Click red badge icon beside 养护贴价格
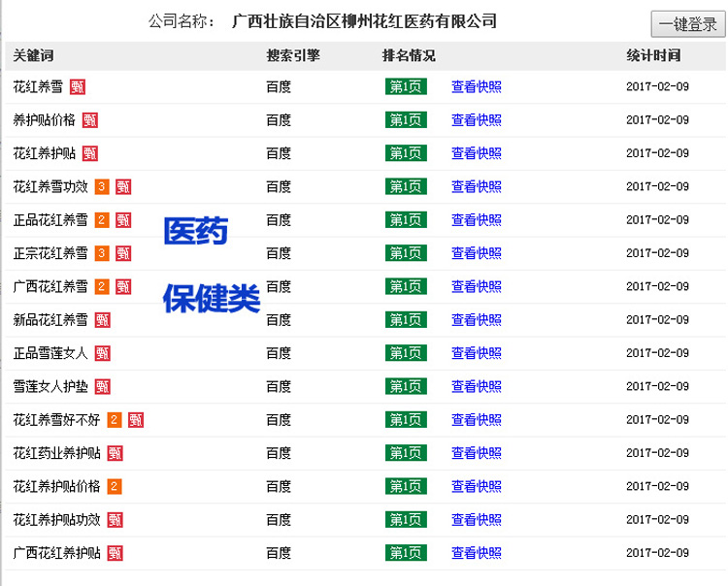The width and height of the screenshot is (728, 586). point(90,120)
